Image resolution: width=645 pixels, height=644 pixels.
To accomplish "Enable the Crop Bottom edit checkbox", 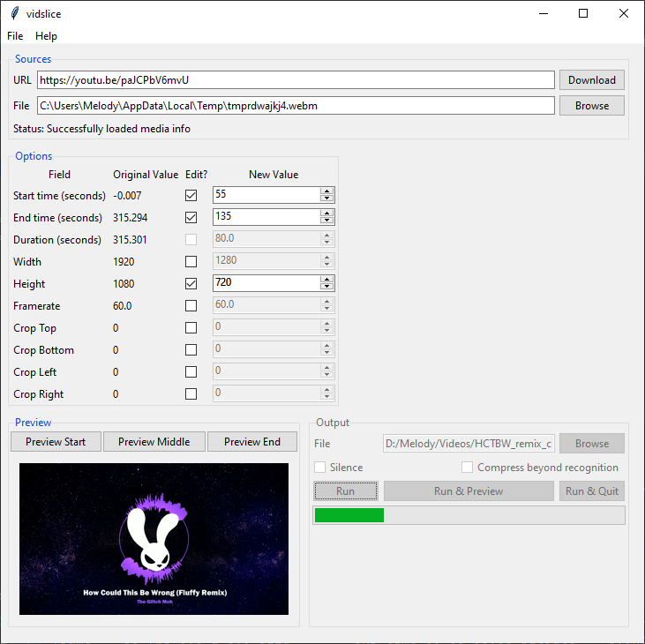I will coord(191,350).
